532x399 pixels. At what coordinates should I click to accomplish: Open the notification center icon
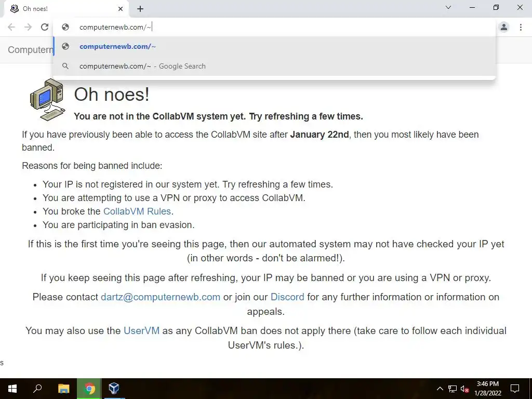point(515,389)
